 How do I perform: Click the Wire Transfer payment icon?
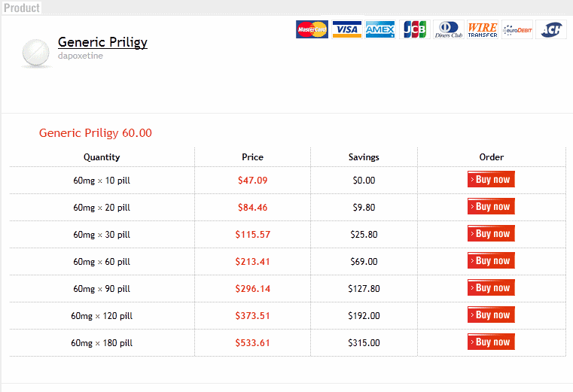[x=483, y=29]
